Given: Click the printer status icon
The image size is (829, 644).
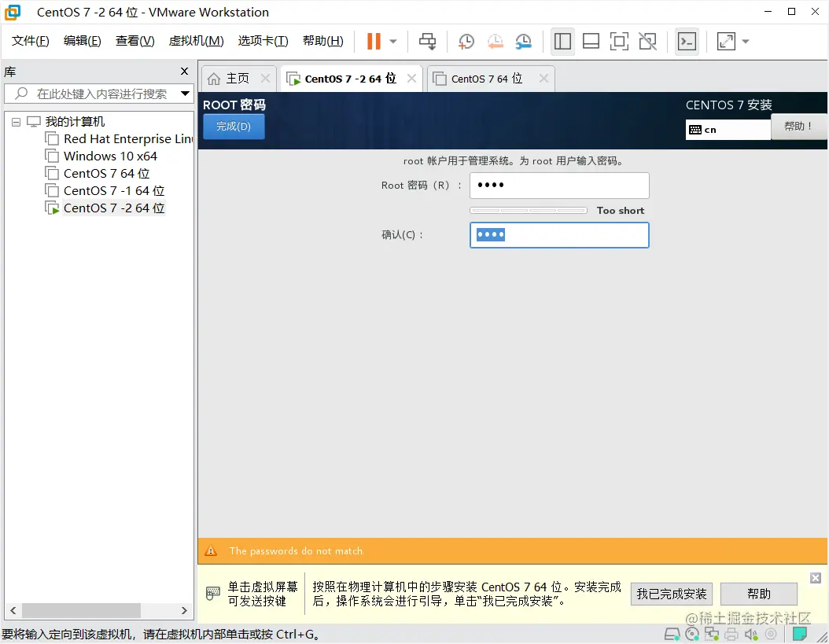Looking at the screenshot, I should [731, 634].
